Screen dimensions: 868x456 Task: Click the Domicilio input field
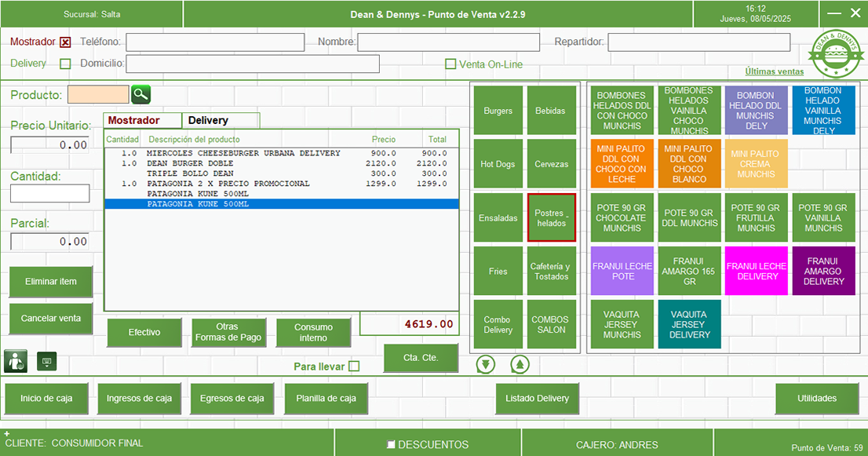click(253, 64)
